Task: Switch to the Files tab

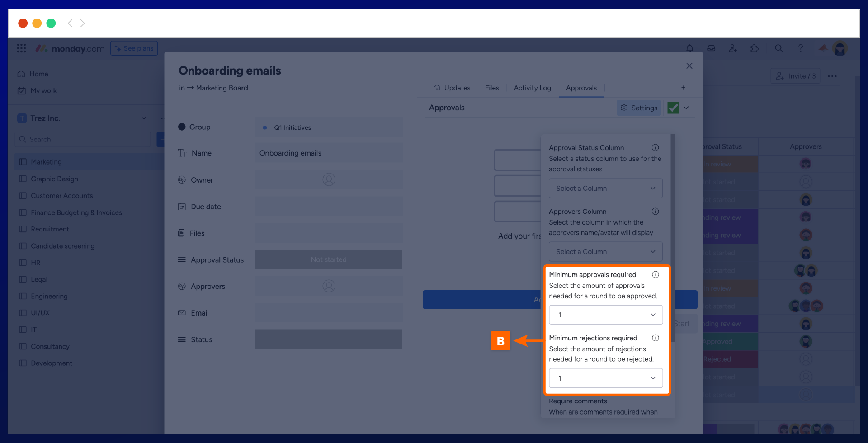Action: pyautogui.click(x=492, y=88)
